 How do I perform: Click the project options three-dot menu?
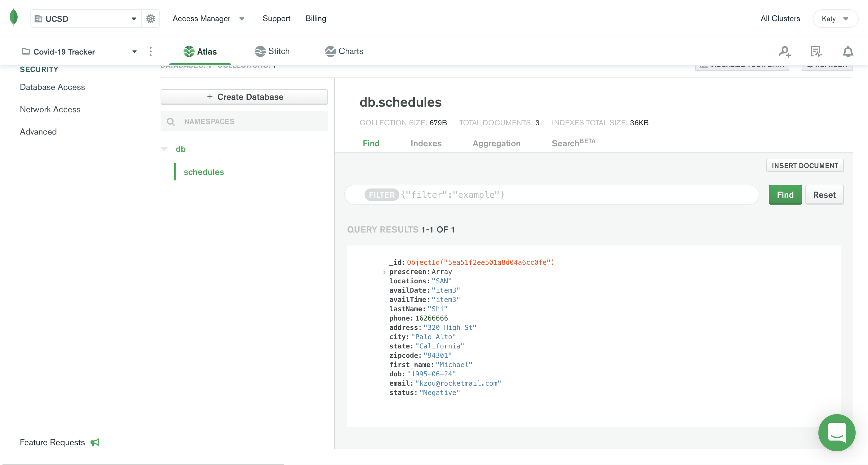(x=151, y=51)
